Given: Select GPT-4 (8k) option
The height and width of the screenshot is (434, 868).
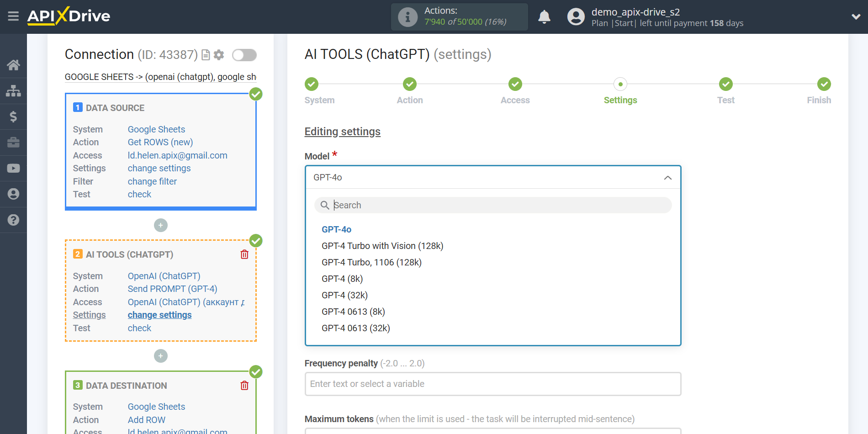Looking at the screenshot, I should click(342, 279).
